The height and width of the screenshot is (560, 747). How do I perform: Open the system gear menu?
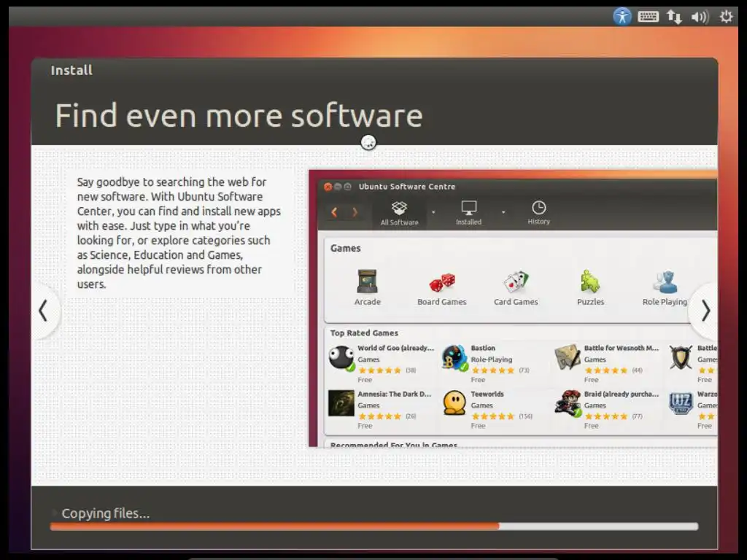pyautogui.click(x=726, y=17)
